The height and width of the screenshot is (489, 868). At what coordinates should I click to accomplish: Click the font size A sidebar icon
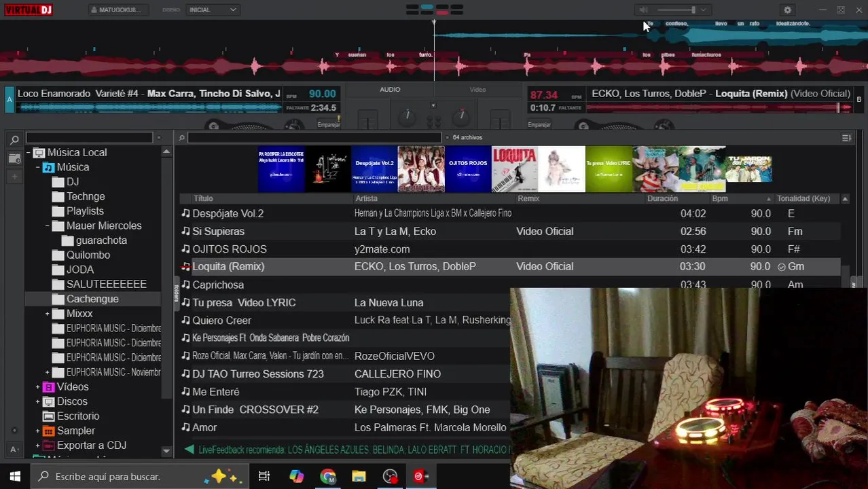pos(14,449)
